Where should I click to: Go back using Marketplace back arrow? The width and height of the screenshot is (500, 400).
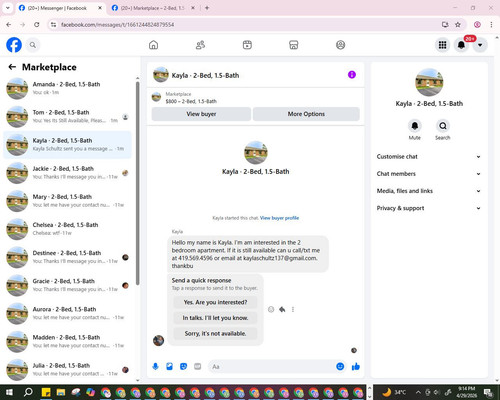(12, 67)
